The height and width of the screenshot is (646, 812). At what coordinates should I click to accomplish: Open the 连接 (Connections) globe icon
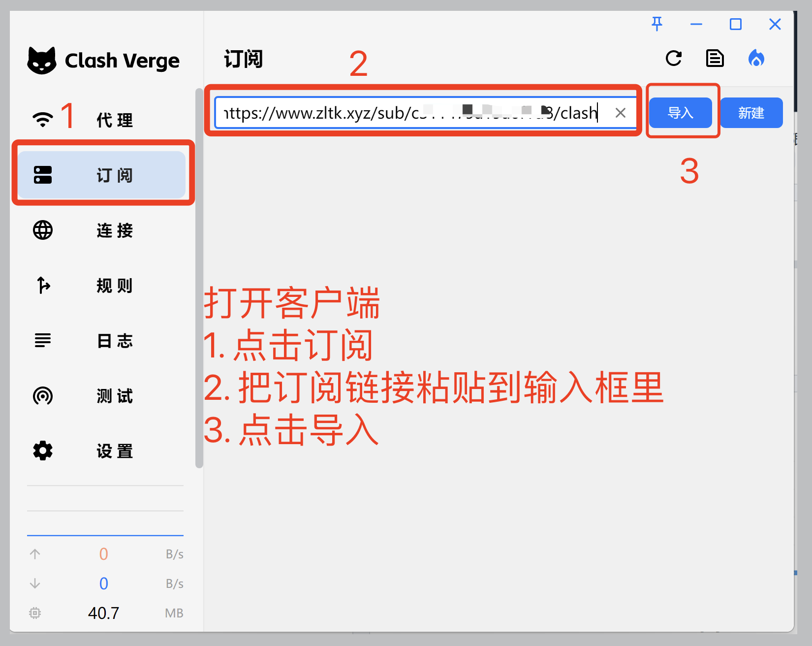tap(43, 230)
